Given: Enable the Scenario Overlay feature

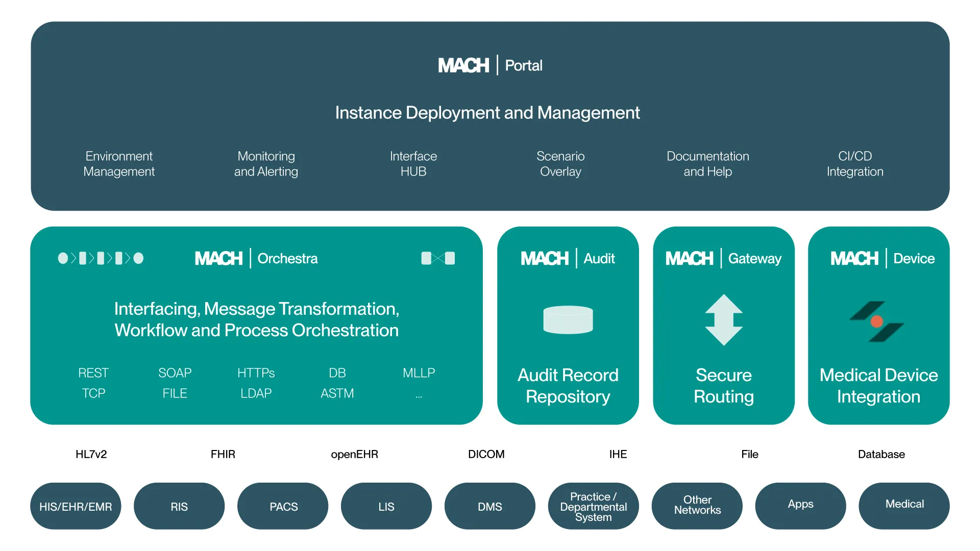Looking at the screenshot, I should pos(560,163).
